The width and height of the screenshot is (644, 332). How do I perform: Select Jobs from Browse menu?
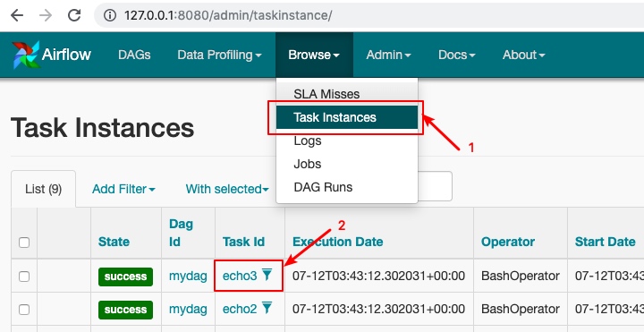347,164
